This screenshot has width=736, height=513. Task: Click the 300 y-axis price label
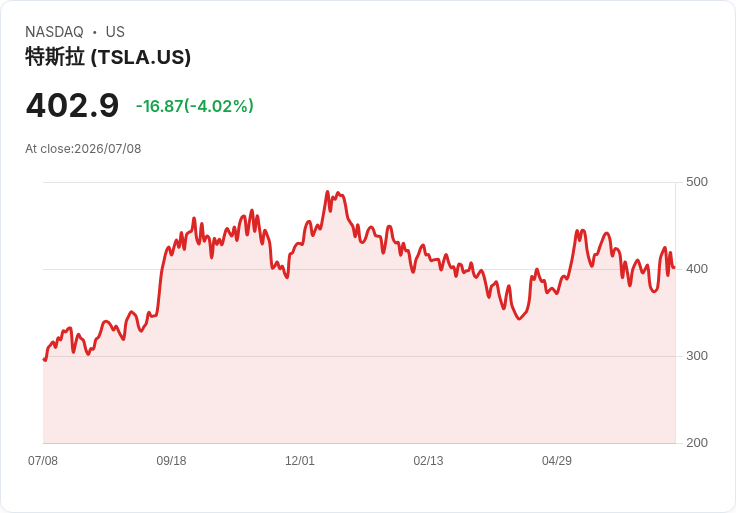[x=697, y=356]
